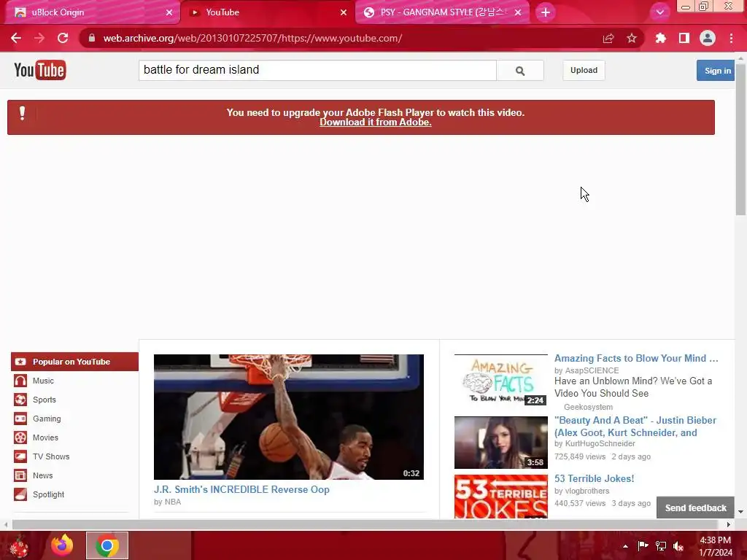Bookmark this page with star icon
This screenshot has height=560, width=747.
click(632, 38)
